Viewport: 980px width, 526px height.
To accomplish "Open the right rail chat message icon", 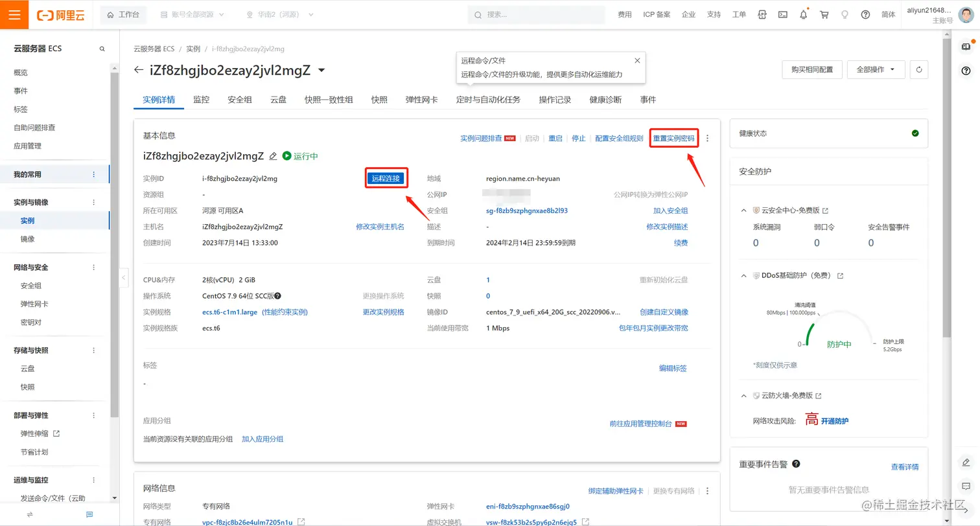I will tap(966, 486).
